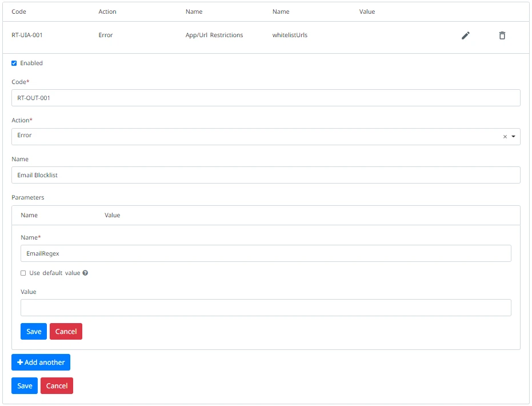The width and height of the screenshot is (532, 406).
Task: Select the RT-UIA-001 code cell
Action: pyautogui.click(x=27, y=35)
